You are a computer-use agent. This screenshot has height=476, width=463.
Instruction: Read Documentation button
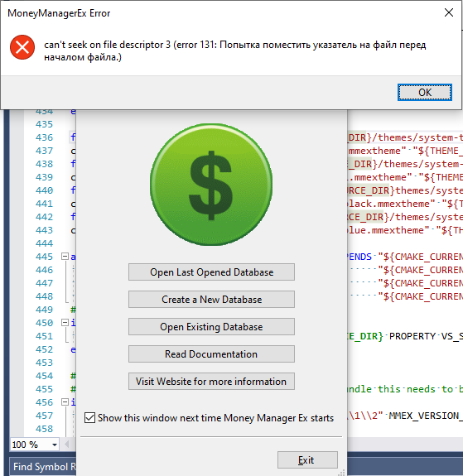pyautogui.click(x=211, y=354)
